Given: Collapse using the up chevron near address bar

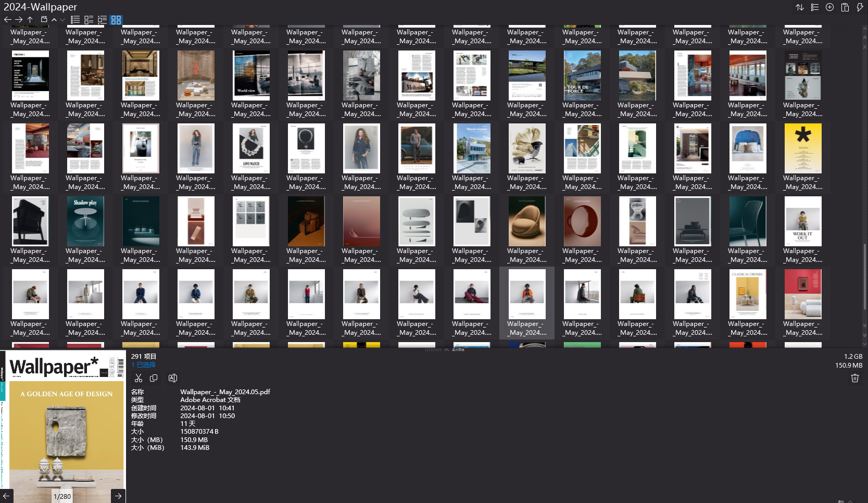Looking at the screenshot, I should click(54, 20).
